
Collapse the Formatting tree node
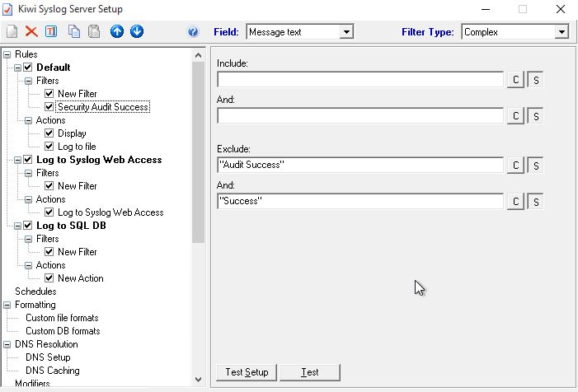click(x=7, y=306)
